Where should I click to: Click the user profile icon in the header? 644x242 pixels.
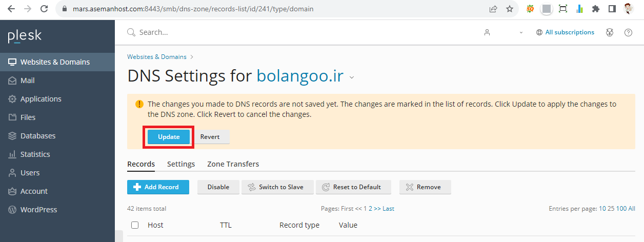[487, 32]
